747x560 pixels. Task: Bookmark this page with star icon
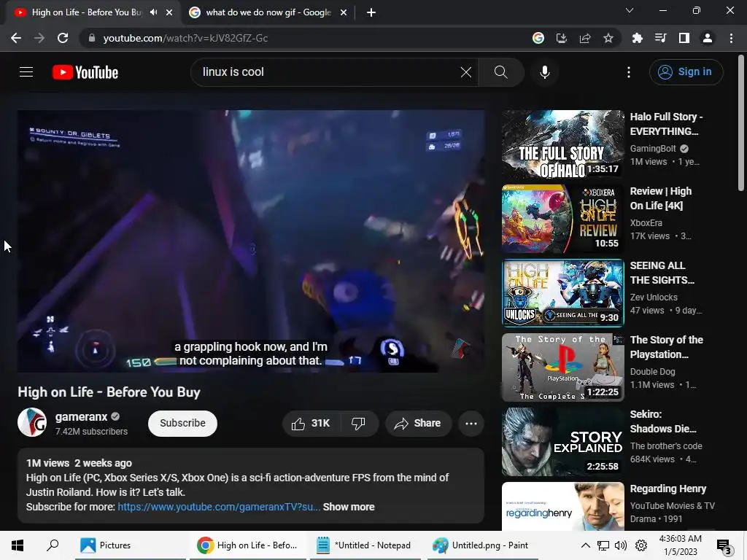point(608,38)
